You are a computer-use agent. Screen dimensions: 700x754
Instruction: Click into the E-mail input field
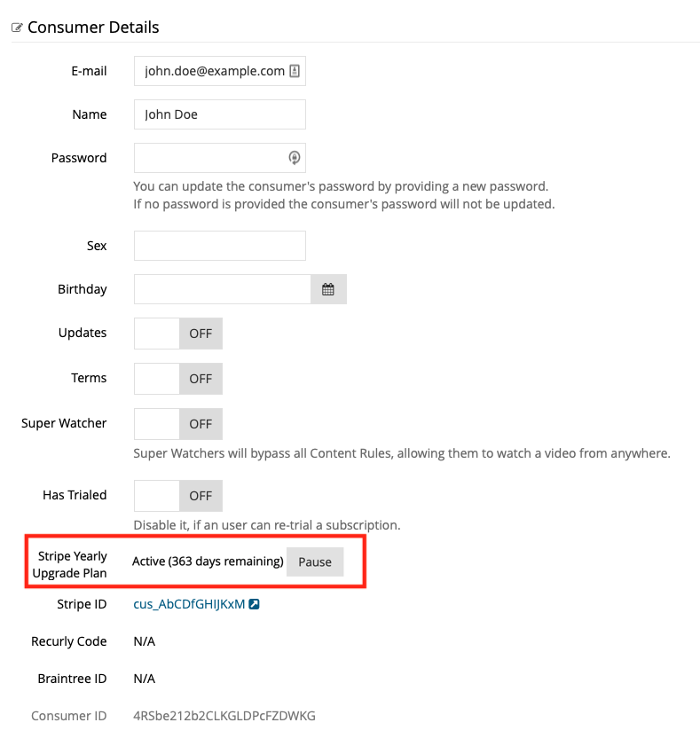(220, 71)
